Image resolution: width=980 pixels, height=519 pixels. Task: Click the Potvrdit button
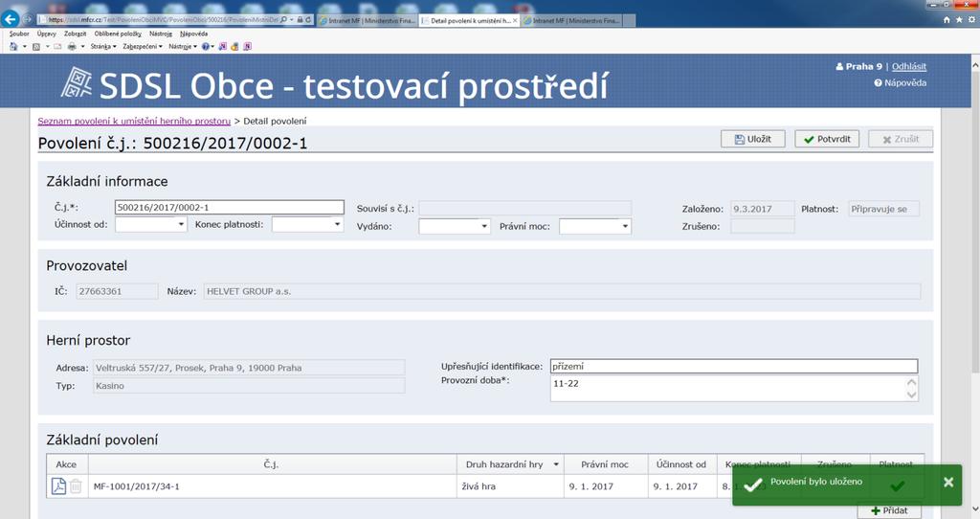827,139
